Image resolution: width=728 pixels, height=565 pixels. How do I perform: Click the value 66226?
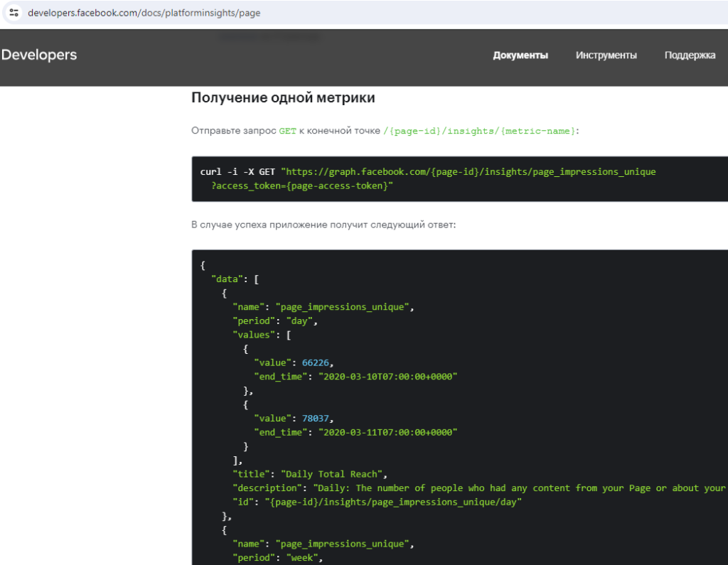click(315, 362)
